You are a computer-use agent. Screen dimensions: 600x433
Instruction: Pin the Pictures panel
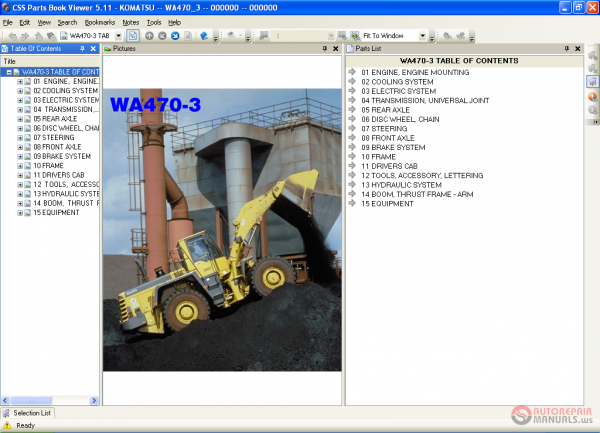[x=325, y=49]
